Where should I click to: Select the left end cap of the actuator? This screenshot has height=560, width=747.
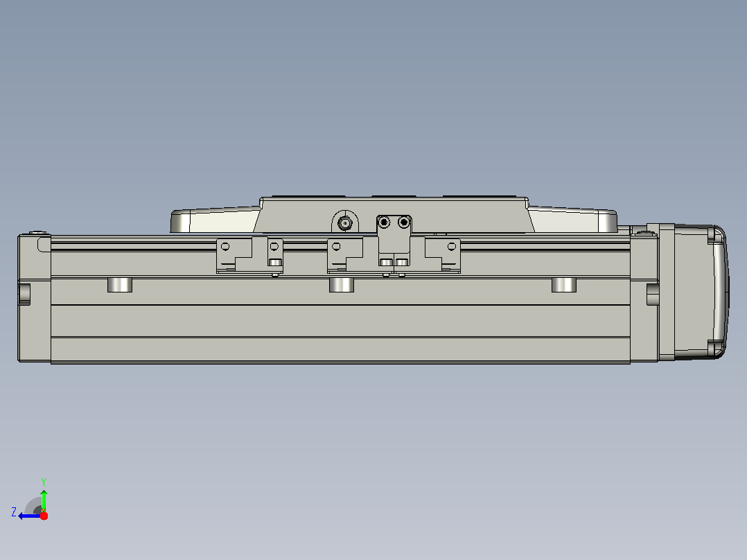point(35,298)
